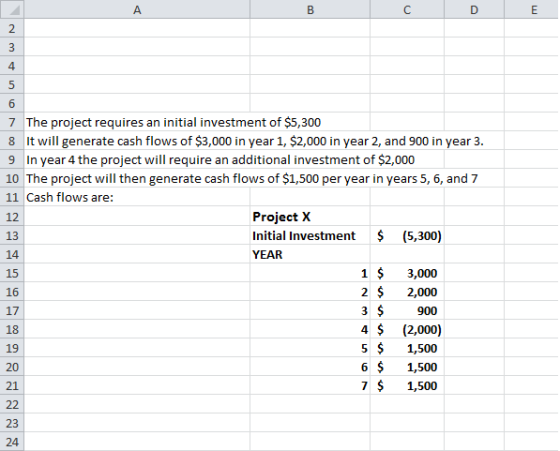This screenshot has width=560, height=451.
Task: Click the 'Initial Investment' label cell
Action: pos(310,235)
